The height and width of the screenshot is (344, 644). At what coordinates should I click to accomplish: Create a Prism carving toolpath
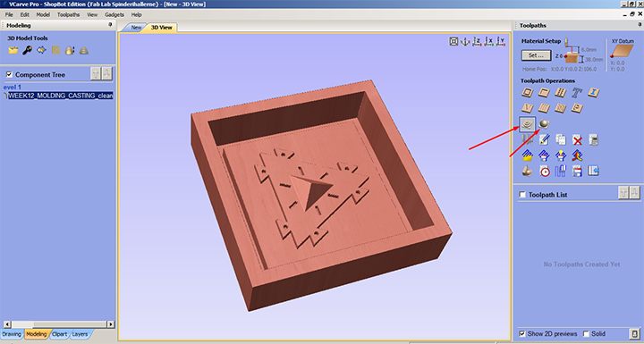(577, 108)
